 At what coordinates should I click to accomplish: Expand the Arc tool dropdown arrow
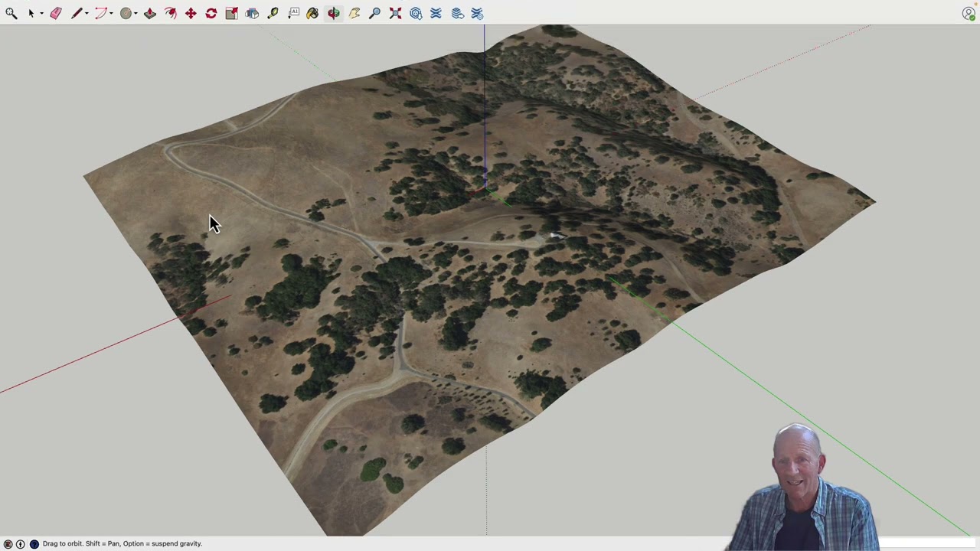click(x=111, y=13)
